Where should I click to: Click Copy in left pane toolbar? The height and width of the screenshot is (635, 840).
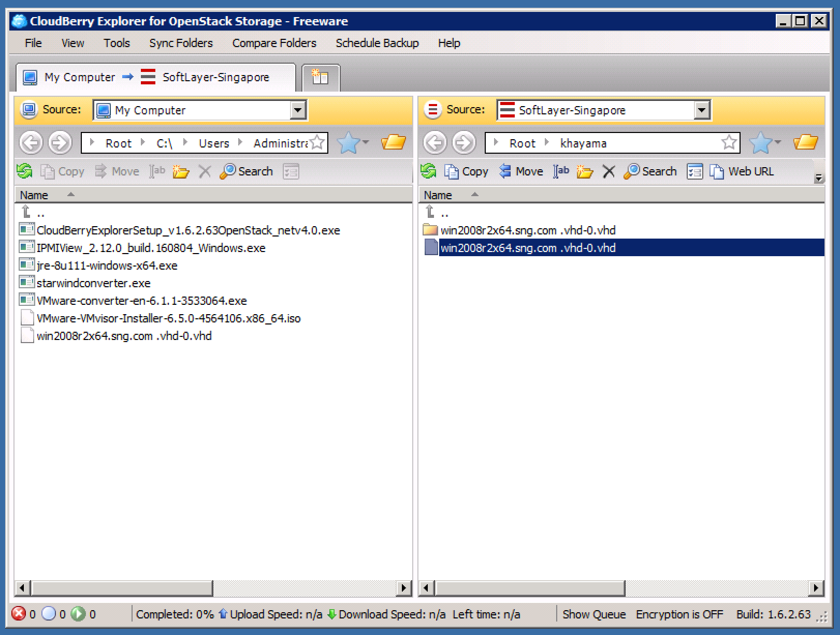click(x=62, y=171)
